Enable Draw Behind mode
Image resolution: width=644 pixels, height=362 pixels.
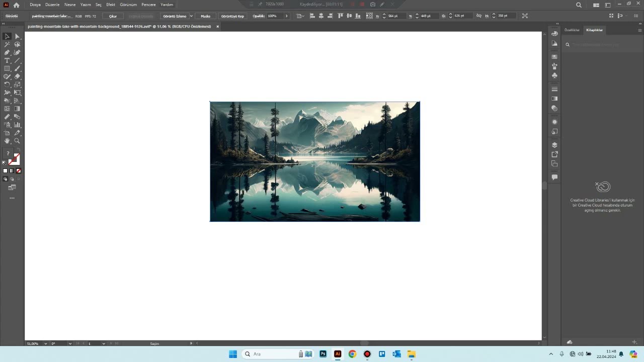click(x=12, y=179)
